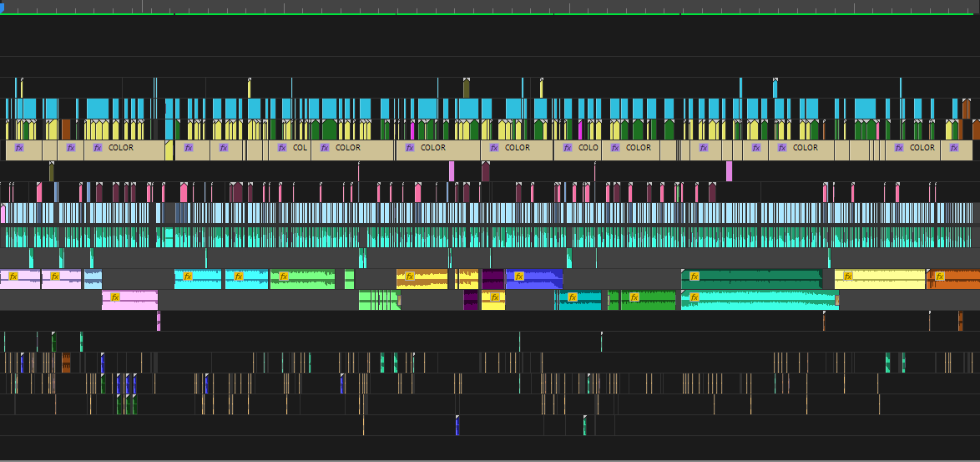Select the dark purple audio clip beside the indigo clip
980x462 pixels.
493,279
